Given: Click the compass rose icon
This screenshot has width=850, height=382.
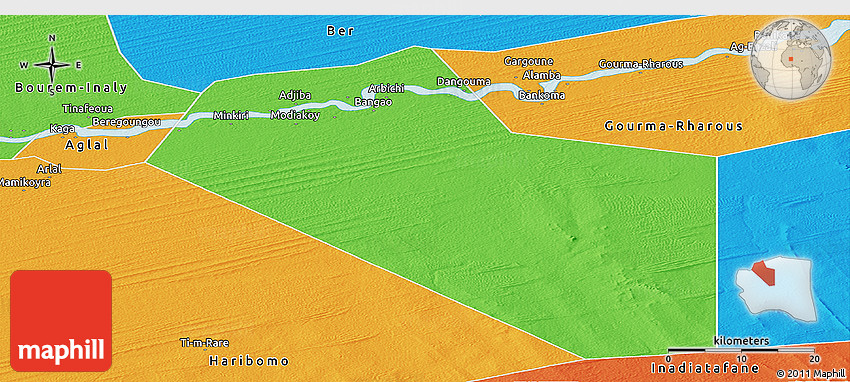Looking at the screenshot, I should [52, 65].
